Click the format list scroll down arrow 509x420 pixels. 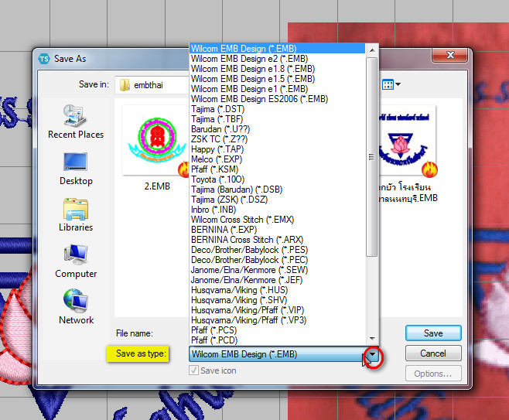click(x=372, y=339)
